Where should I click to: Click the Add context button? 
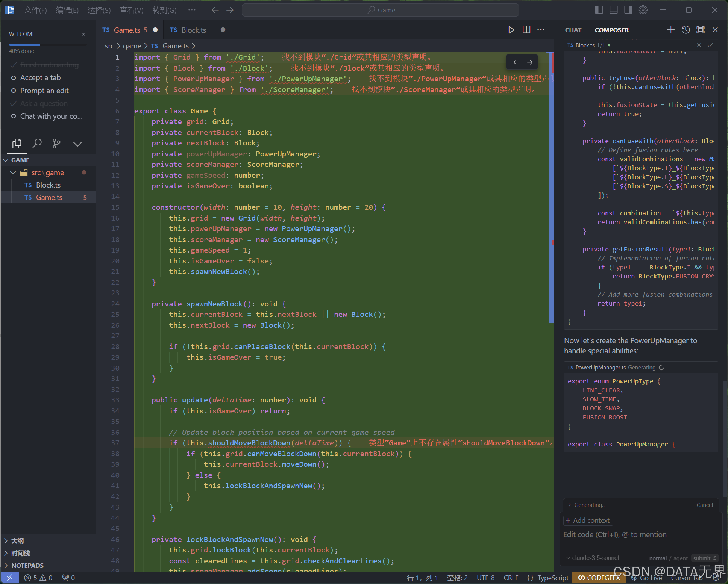click(588, 520)
